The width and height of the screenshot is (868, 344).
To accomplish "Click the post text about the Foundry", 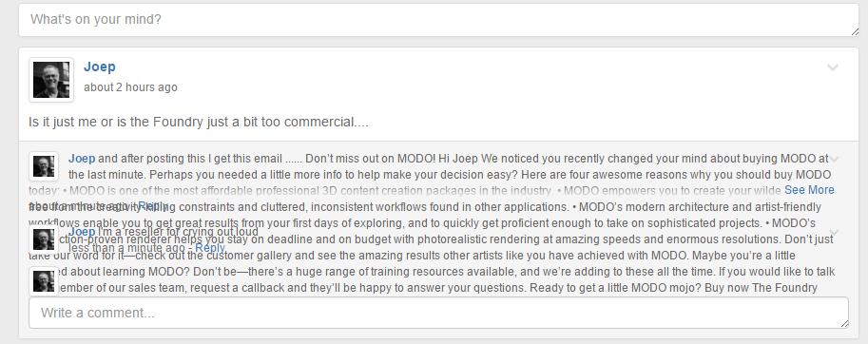I will (x=198, y=122).
